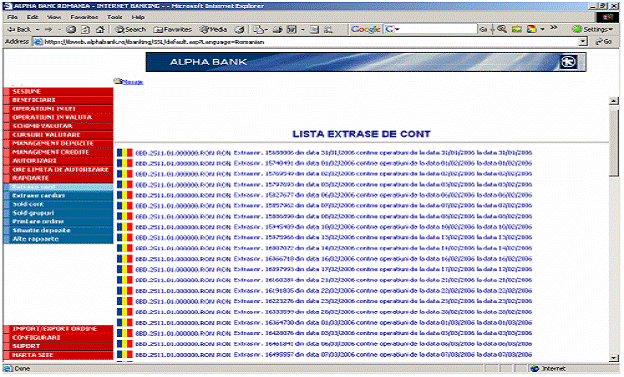Click the flag icon on the 22/02/2006 row
The height and width of the screenshot is (377, 624).
click(x=125, y=291)
